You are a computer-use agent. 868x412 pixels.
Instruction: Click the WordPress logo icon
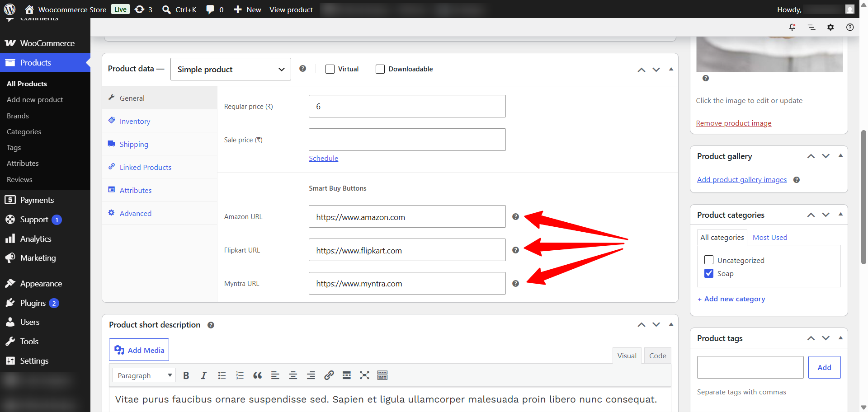click(x=9, y=9)
